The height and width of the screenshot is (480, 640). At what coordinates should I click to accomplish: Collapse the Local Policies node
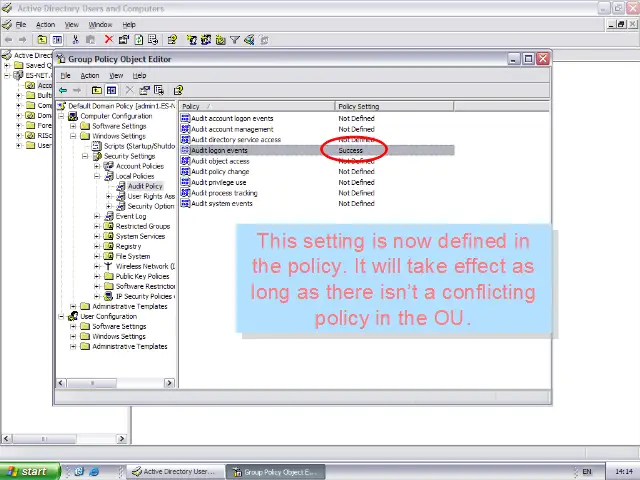(x=97, y=176)
